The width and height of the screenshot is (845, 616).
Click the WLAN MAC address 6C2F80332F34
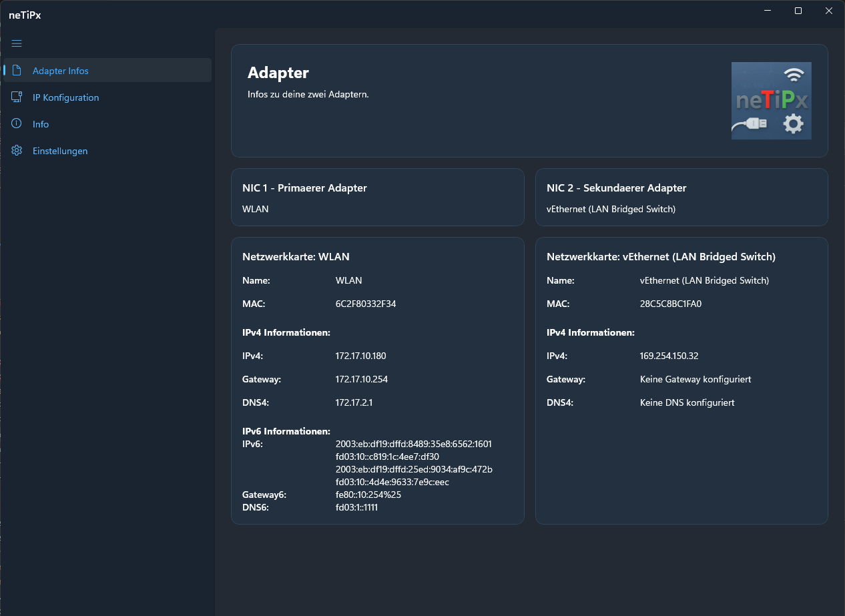(x=365, y=304)
